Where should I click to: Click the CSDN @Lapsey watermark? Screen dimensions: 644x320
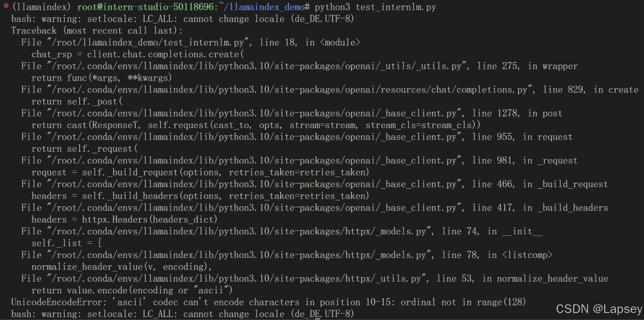(598, 309)
